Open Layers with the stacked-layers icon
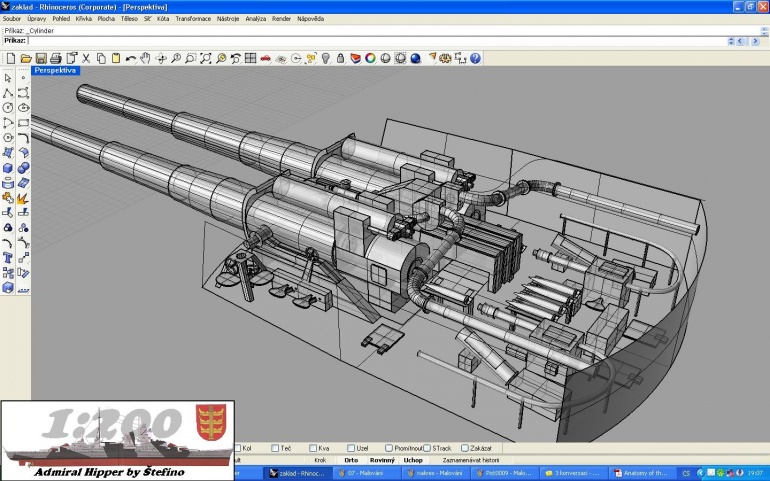Image resolution: width=770 pixels, height=481 pixels. click(x=356, y=58)
